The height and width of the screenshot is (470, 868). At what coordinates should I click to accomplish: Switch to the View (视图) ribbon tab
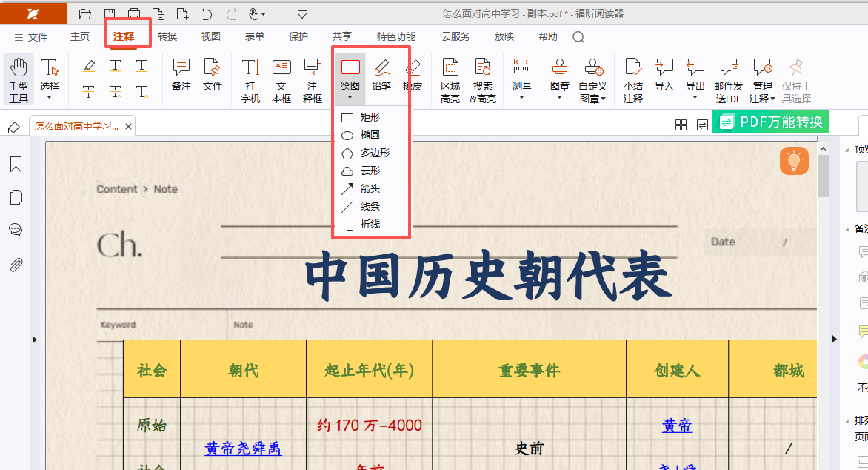click(x=211, y=36)
